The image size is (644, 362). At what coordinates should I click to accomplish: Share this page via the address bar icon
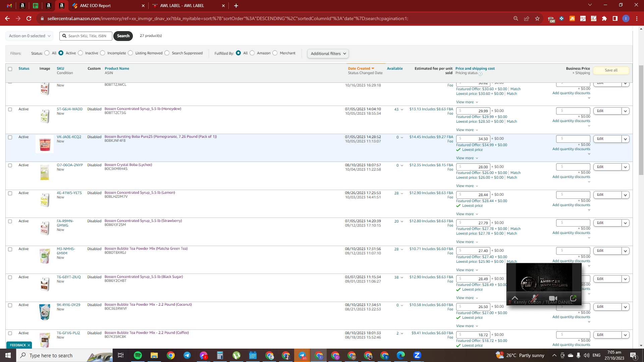point(527,18)
